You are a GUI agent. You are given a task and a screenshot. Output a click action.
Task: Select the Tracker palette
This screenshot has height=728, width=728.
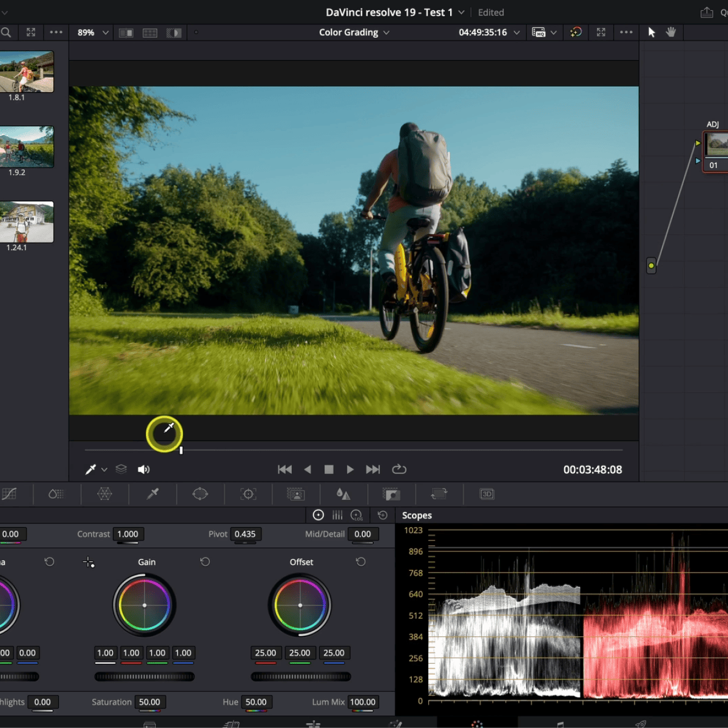coord(248,494)
